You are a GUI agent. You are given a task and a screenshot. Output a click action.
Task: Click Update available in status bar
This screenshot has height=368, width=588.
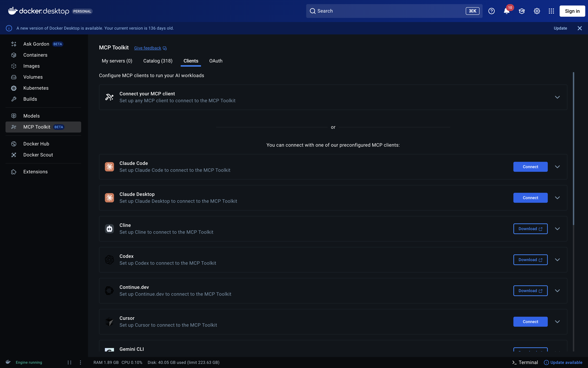click(x=563, y=362)
